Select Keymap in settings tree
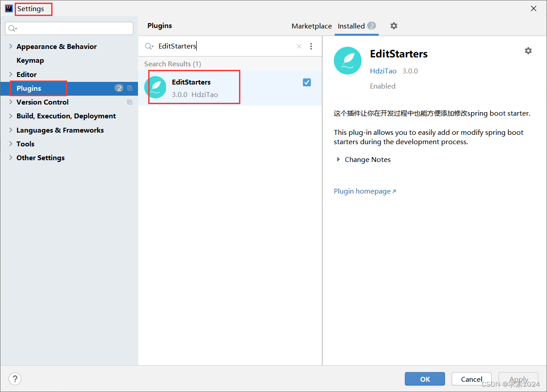 click(x=30, y=60)
